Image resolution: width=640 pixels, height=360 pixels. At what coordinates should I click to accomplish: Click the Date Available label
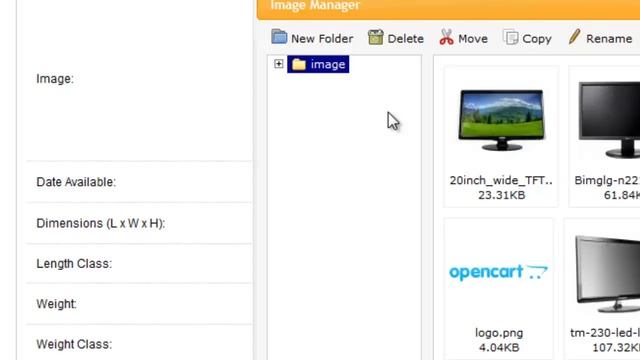pos(76,182)
